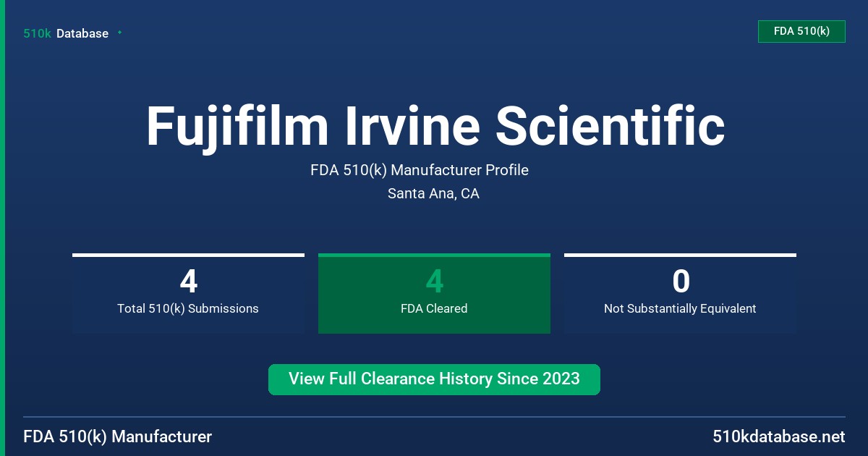Select the Fujifilm Irvine Scientific heading
The height and width of the screenshot is (456, 868).
point(435,126)
